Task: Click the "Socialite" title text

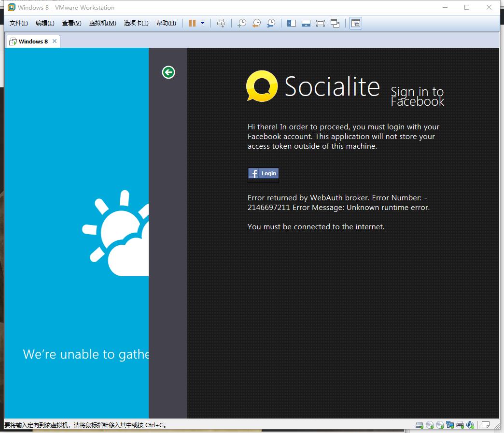Action: click(x=332, y=86)
